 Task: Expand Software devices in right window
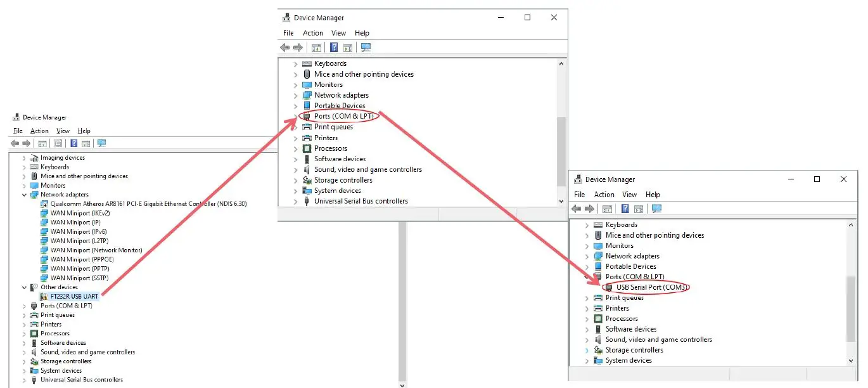[587, 329]
